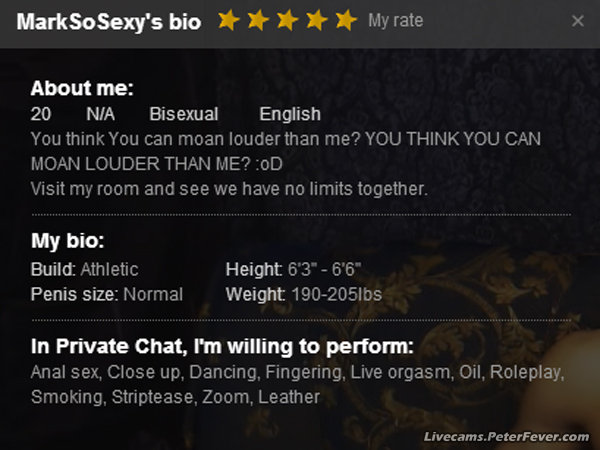Image resolution: width=600 pixels, height=450 pixels.
Task: Select the age value "20"
Action: (41, 114)
